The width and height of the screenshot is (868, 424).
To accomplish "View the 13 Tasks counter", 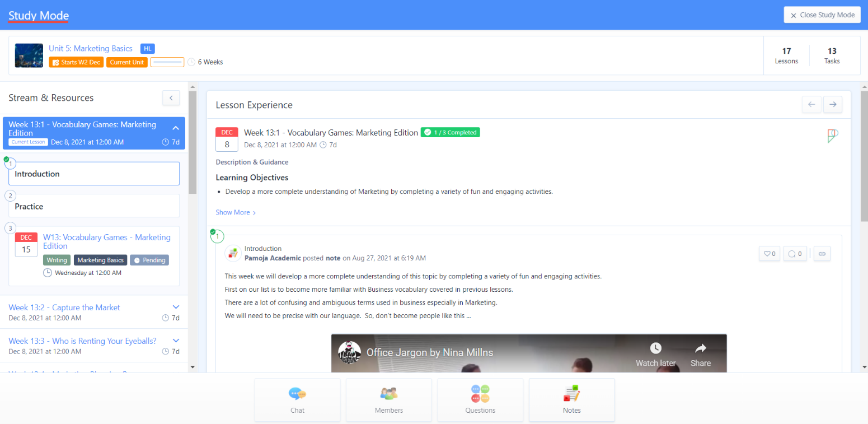I will [x=832, y=55].
